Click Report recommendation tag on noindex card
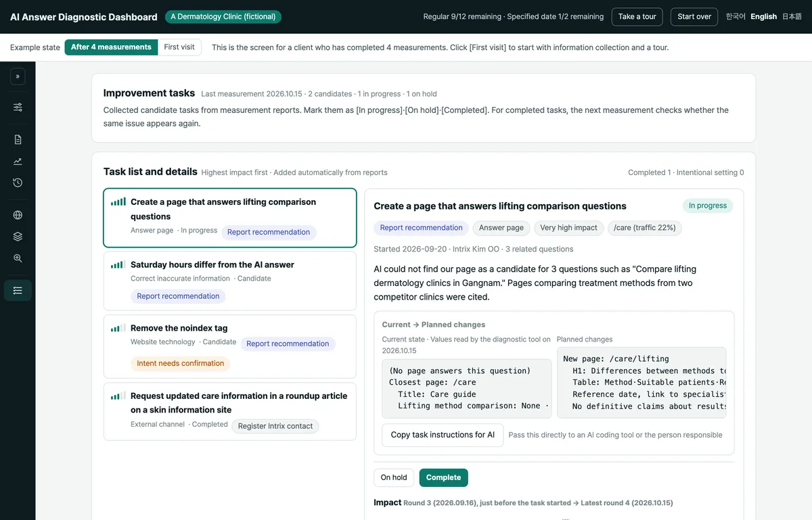 point(288,344)
